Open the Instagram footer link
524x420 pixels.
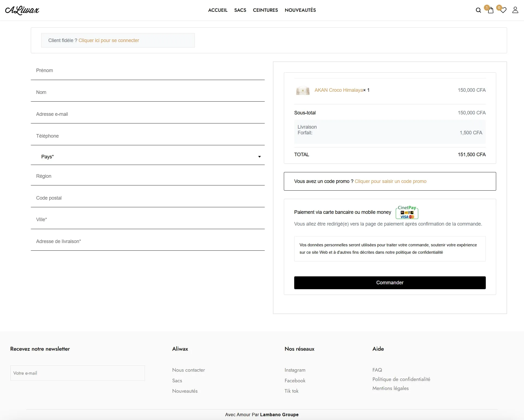(x=295, y=370)
